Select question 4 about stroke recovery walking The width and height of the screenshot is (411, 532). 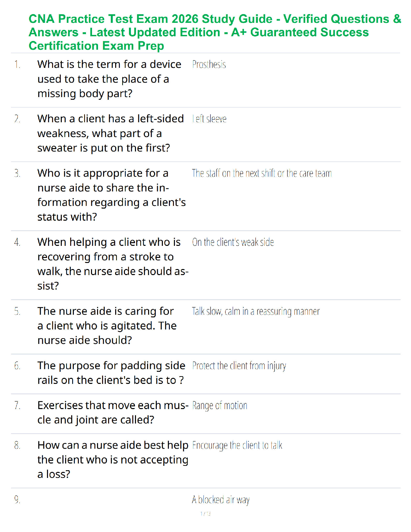tap(113, 264)
